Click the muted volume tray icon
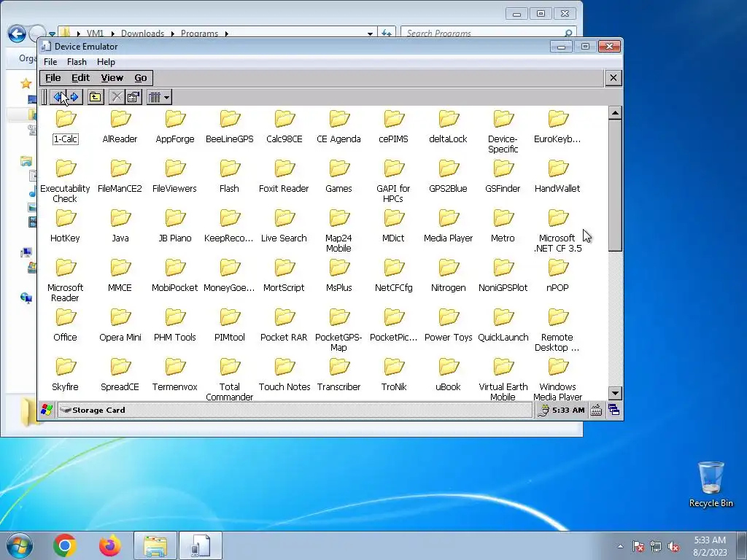 673,547
